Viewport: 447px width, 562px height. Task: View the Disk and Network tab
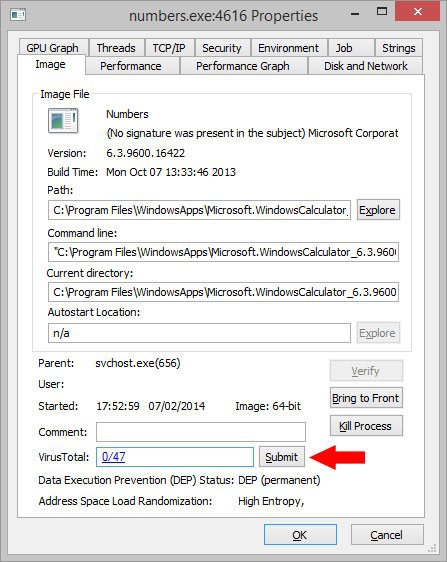[x=366, y=66]
